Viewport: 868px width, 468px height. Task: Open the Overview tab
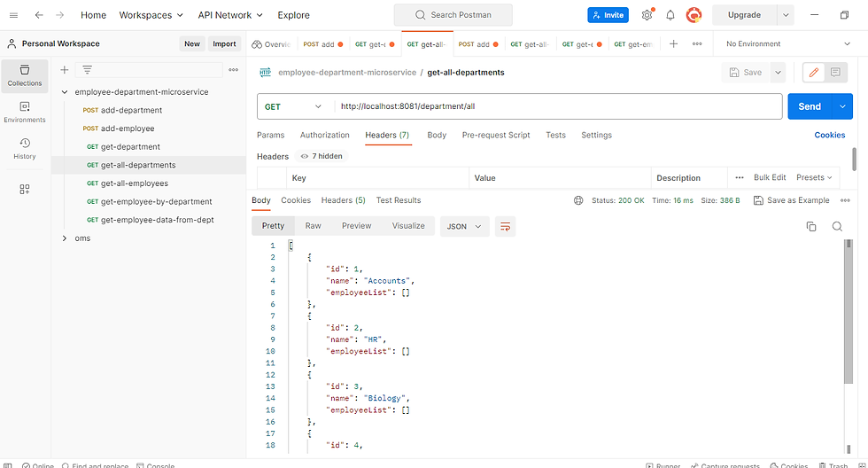click(x=271, y=44)
